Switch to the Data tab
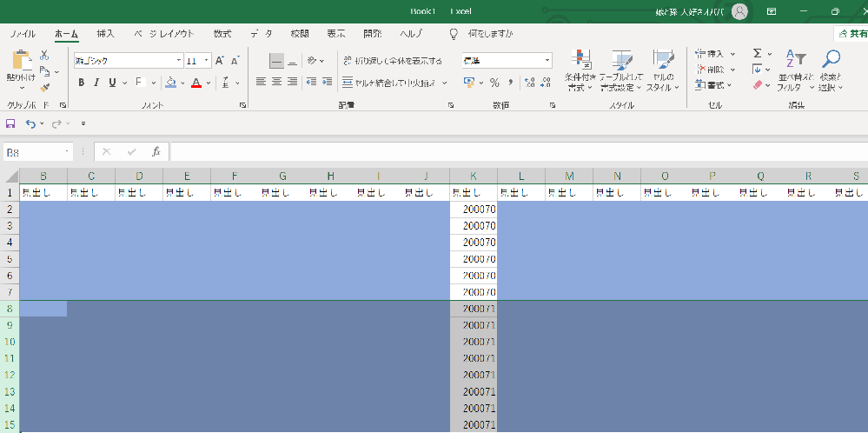868x433 pixels. (262, 34)
